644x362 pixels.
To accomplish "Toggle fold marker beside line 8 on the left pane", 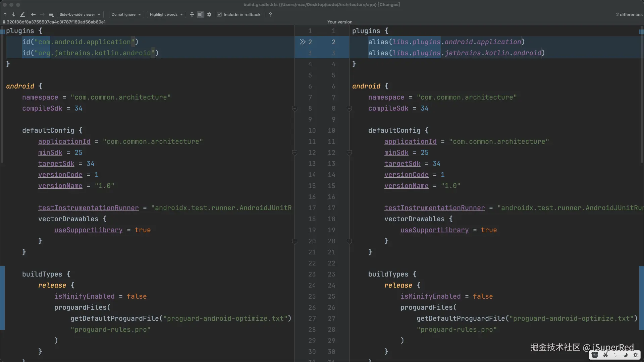I will (x=294, y=108).
